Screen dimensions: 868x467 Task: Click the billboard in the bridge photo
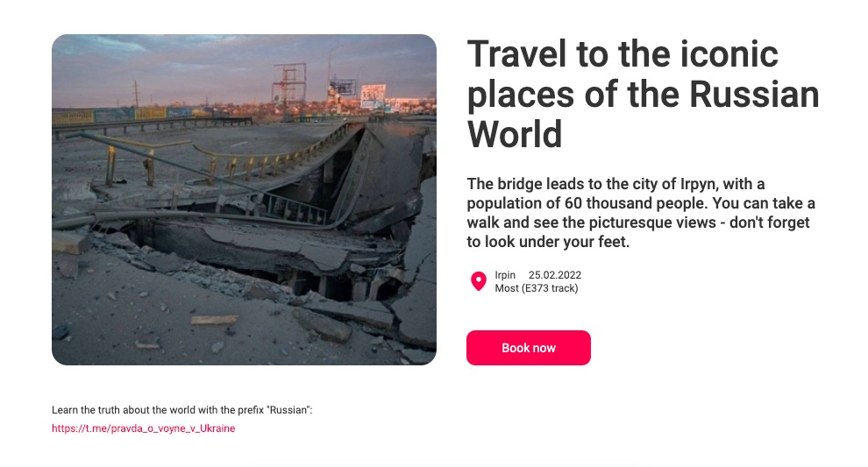pyautogui.click(x=373, y=94)
